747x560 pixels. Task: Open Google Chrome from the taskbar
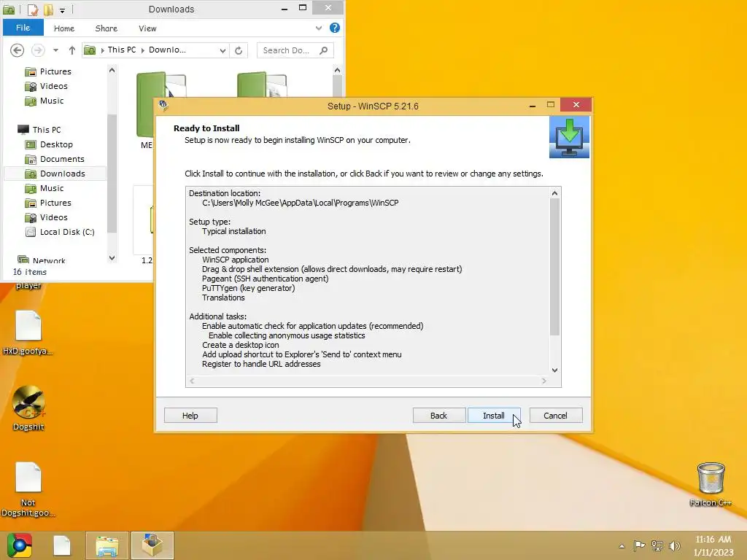click(19, 545)
